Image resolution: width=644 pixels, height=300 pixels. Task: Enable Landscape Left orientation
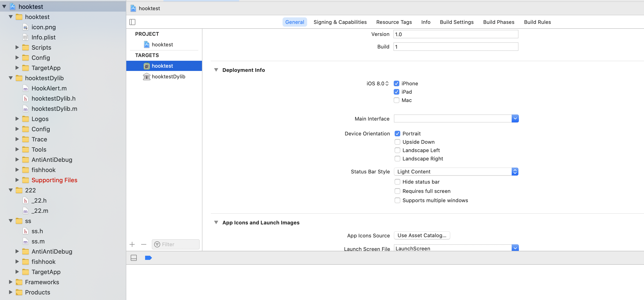[397, 150]
